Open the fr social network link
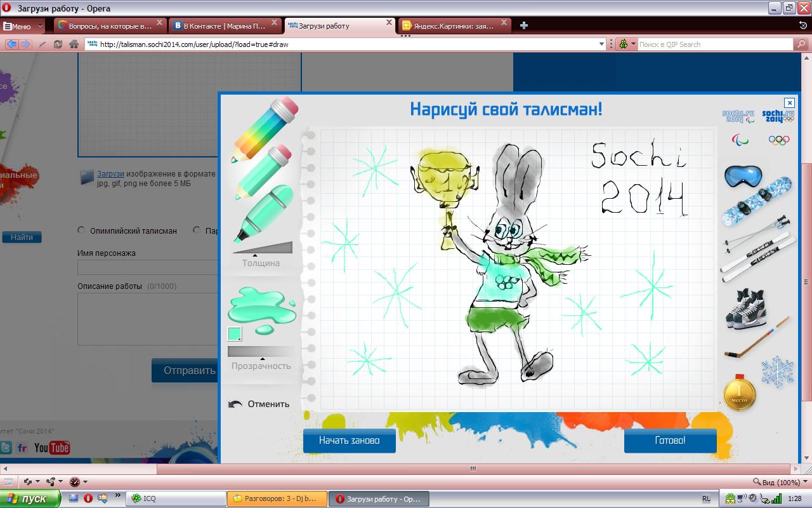Image resolution: width=812 pixels, height=508 pixels. pos(22,448)
